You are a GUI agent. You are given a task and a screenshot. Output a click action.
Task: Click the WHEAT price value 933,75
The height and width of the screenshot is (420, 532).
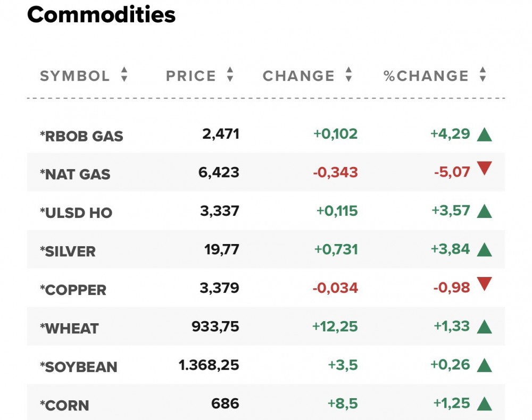point(215,327)
